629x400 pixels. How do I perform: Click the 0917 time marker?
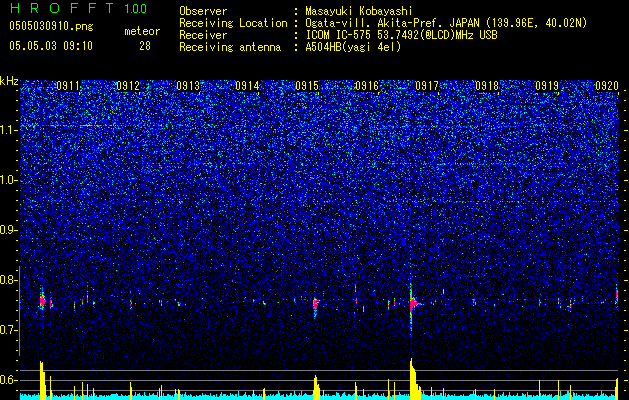pos(427,86)
